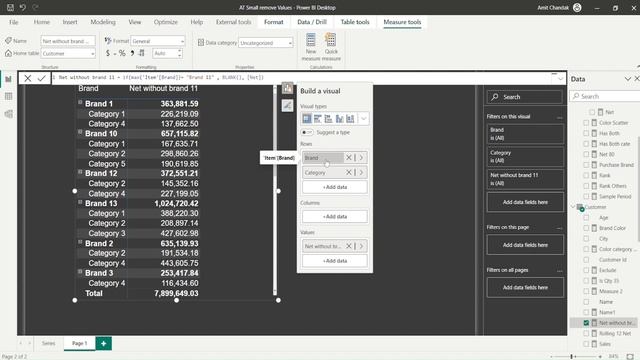Viewport: 640px width, 360px height.
Task: Check the Net 80 field checkbox
Action: pos(586,154)
